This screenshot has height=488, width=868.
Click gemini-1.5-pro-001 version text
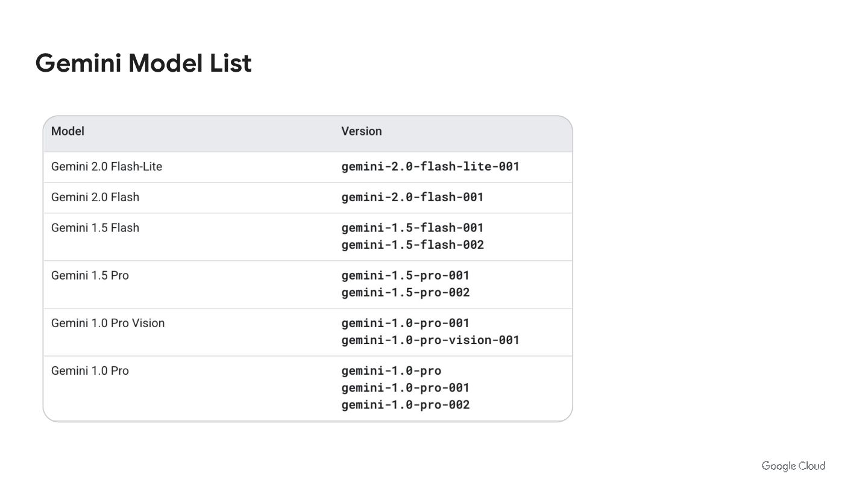[405, 275]
